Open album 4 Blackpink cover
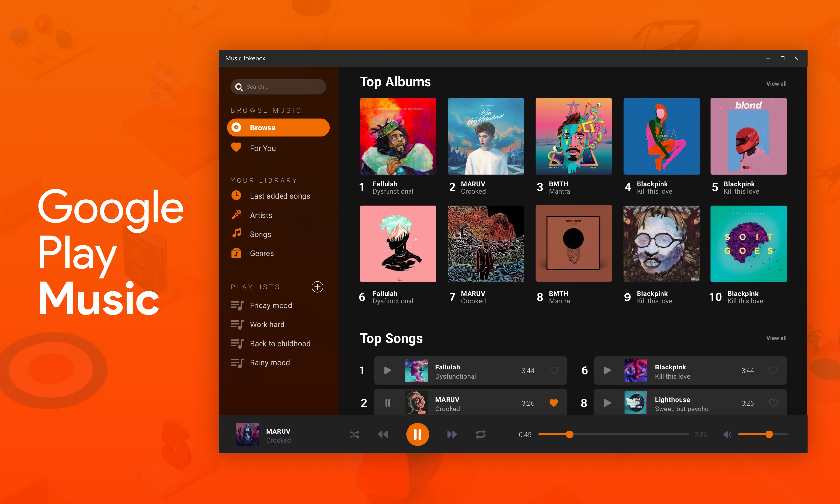840x504 pixels. click(x=662, y=136)
